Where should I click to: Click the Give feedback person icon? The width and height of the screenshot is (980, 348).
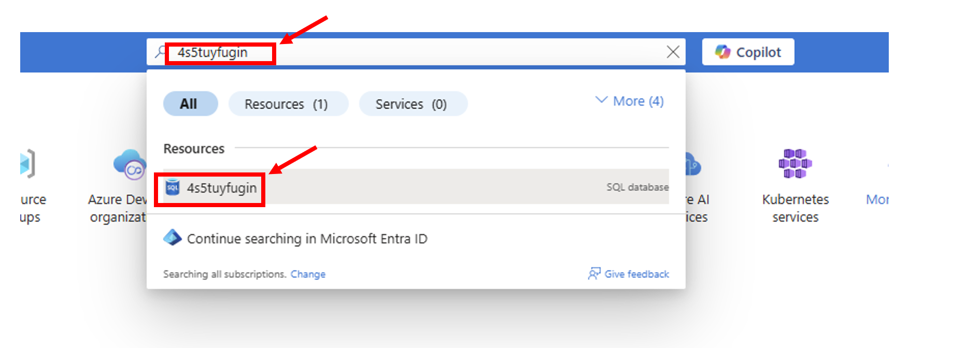tap(594, 274)
